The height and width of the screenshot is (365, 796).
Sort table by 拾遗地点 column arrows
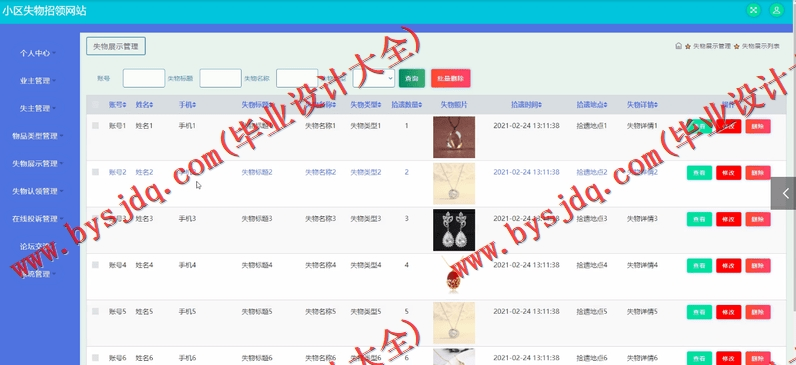606,105
